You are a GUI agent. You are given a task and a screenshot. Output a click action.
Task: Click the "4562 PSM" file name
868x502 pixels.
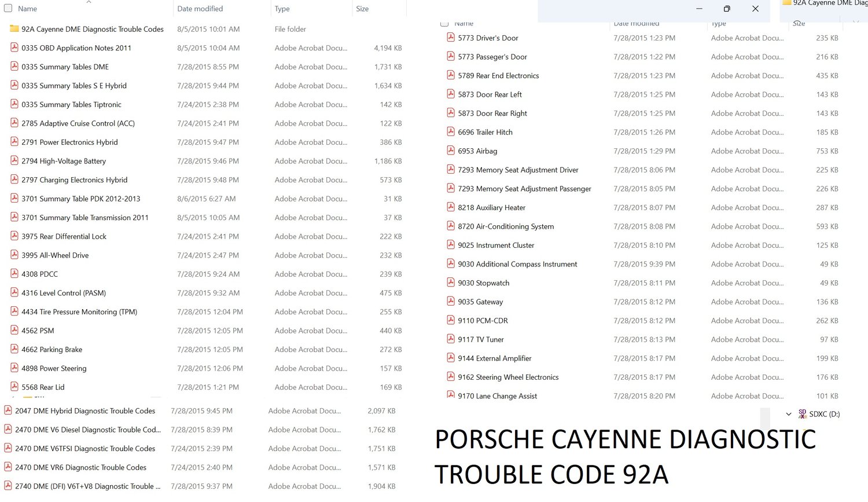point(38,331)
